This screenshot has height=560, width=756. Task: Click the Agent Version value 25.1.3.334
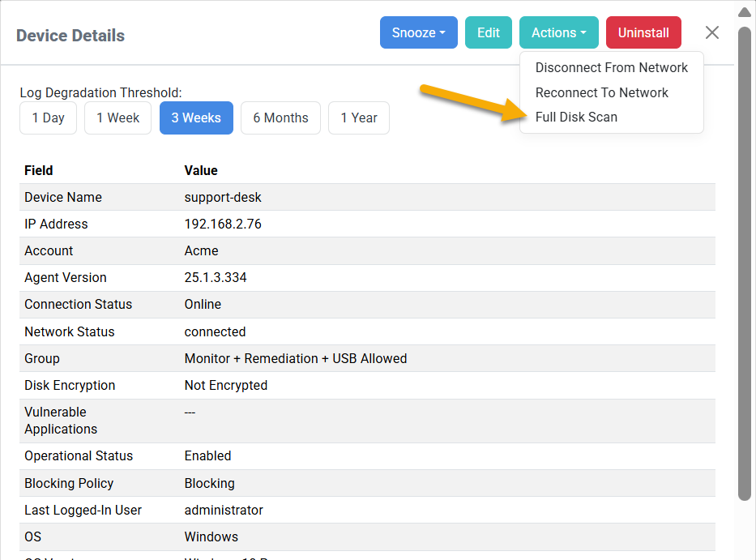[216, 278]
